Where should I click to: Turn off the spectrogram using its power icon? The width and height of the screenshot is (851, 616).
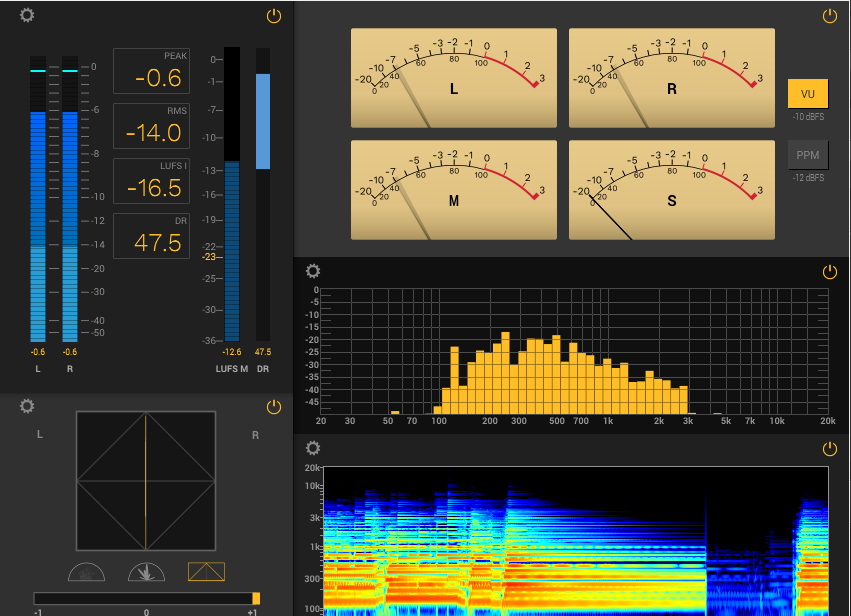click(x=829, y=449)
